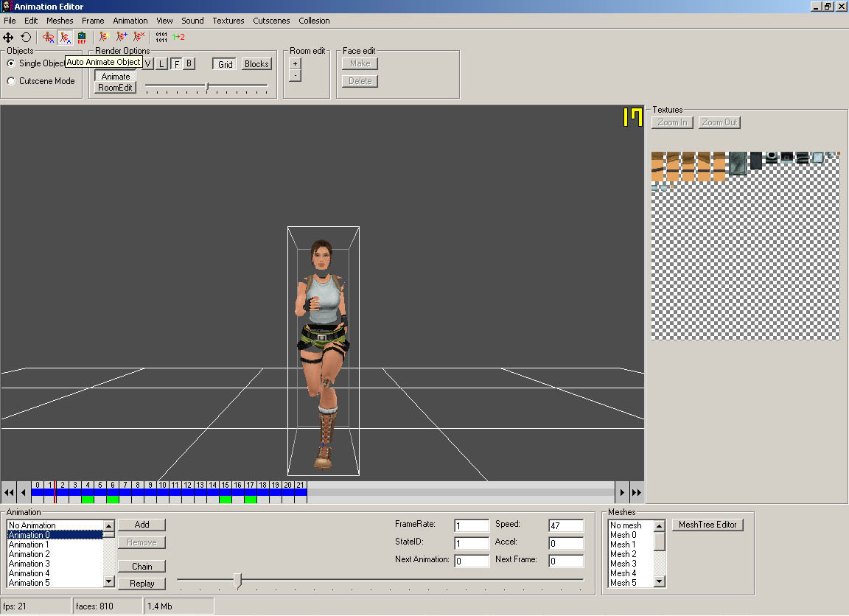Viewport: 849px width, 616px height.
Task: Click the add animation plus figure icon
Action: click(122, 37)
